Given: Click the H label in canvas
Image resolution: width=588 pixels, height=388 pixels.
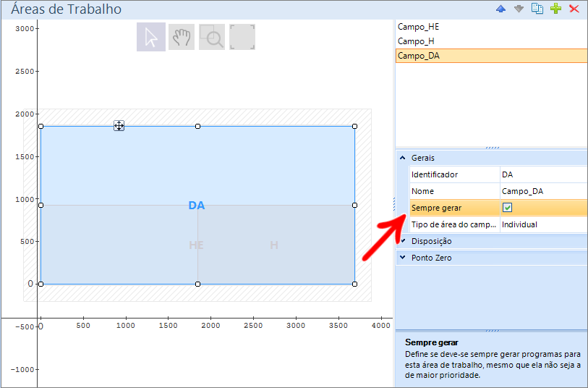Looking at the screenshot, I should [x=274, y=245].
